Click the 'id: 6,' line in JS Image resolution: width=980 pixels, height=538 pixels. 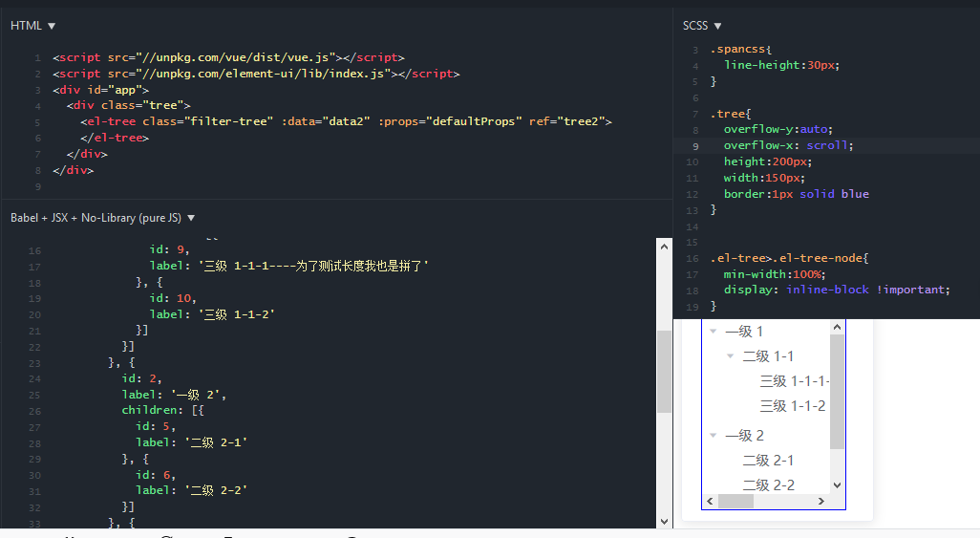(156, 475)
